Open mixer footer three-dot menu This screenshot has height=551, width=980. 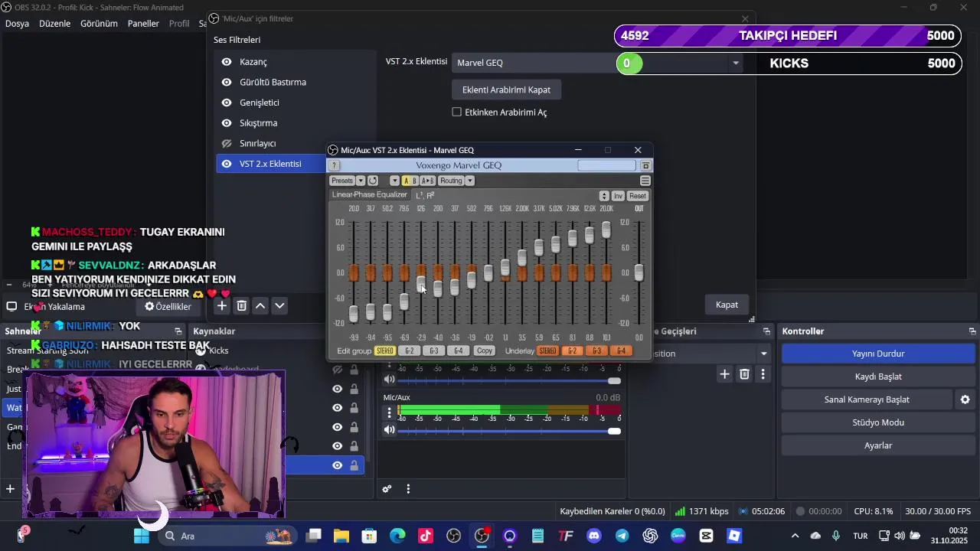pyautogui.click(x=410, y=489)
